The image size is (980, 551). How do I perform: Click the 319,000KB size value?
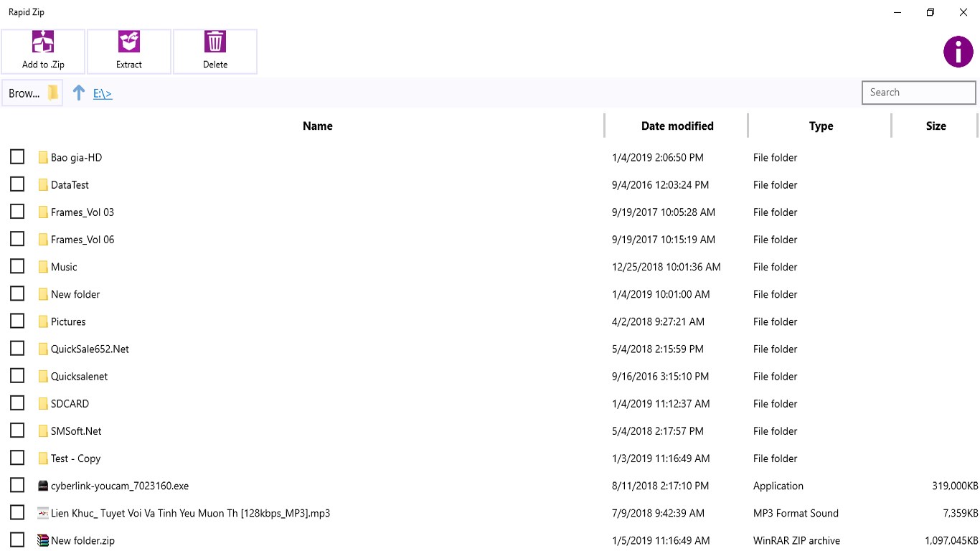[955, 486]
